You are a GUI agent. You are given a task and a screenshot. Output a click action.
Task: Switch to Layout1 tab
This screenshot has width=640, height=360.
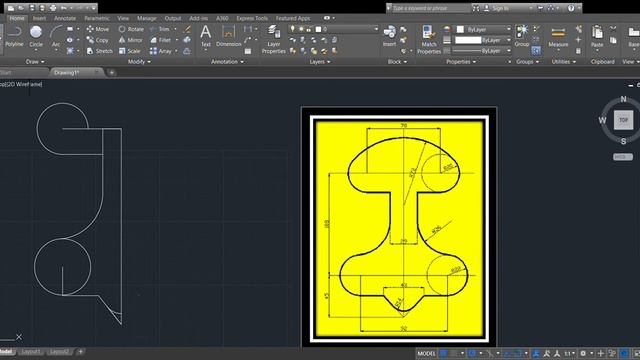click(31, 351)
